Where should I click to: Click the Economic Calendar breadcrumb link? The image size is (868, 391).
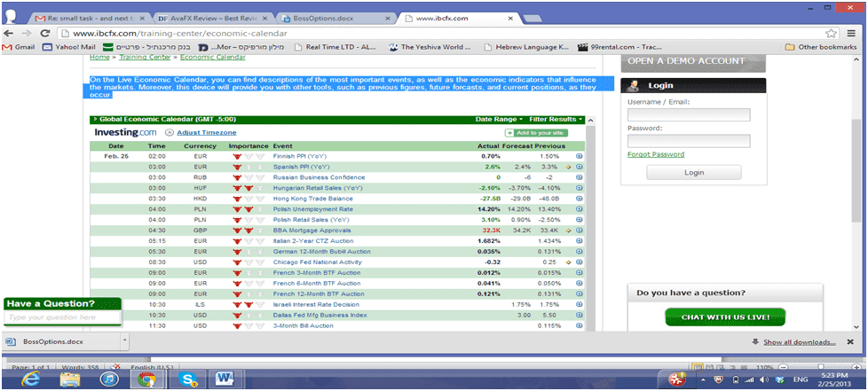213,58
